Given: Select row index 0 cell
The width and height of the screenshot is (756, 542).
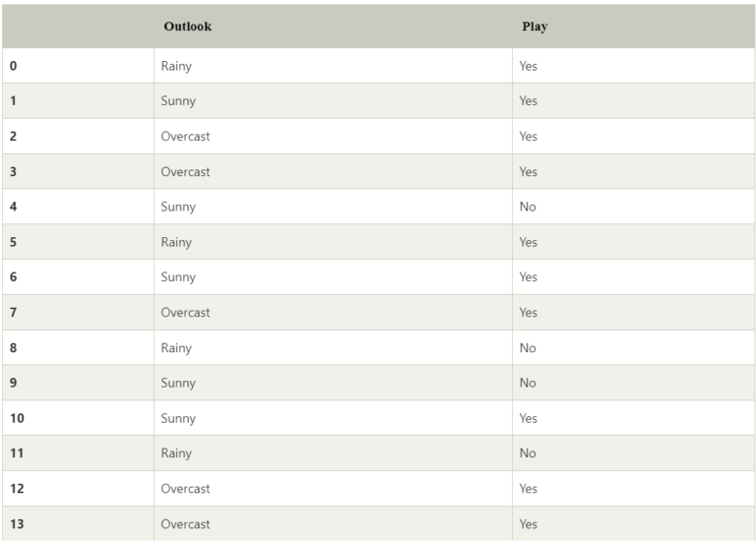Looking at the screenshot, I should (x=14, y=66).
